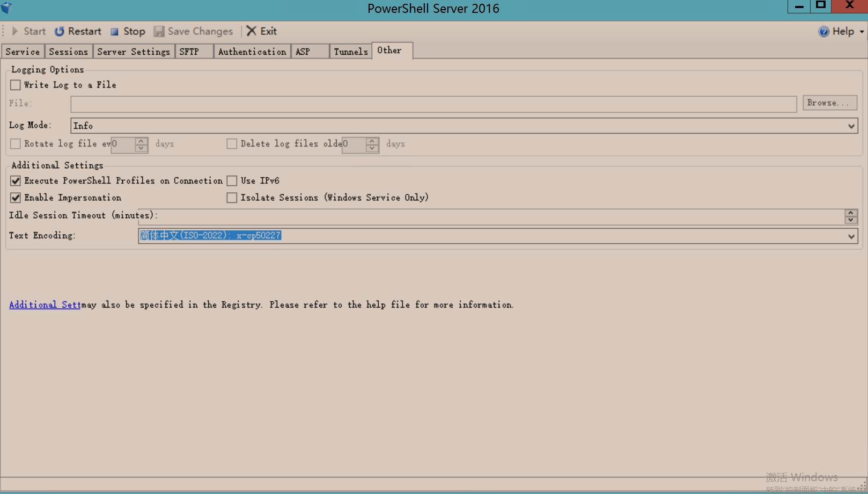Decrease rotate log days value

[x=141, y=148]
